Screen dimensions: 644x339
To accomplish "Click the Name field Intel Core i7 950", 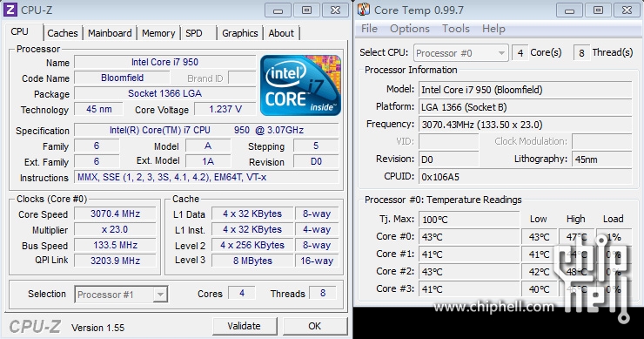I will pyautogui.click(x=164, y=62).
